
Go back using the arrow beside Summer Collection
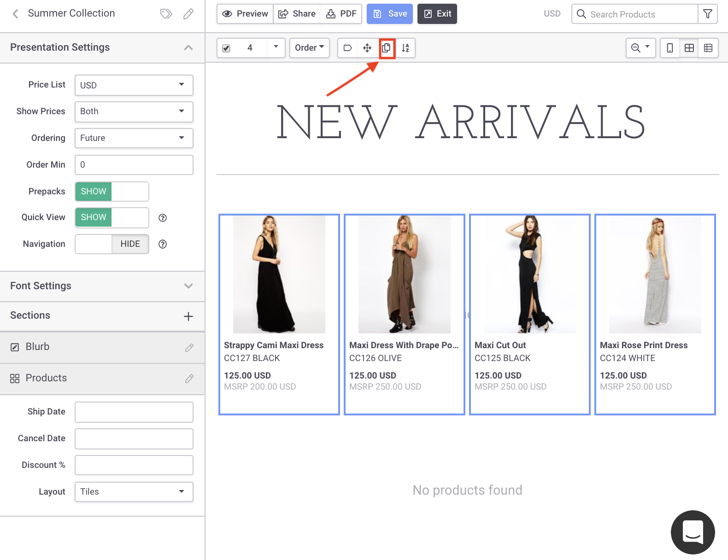coord(15,14)
